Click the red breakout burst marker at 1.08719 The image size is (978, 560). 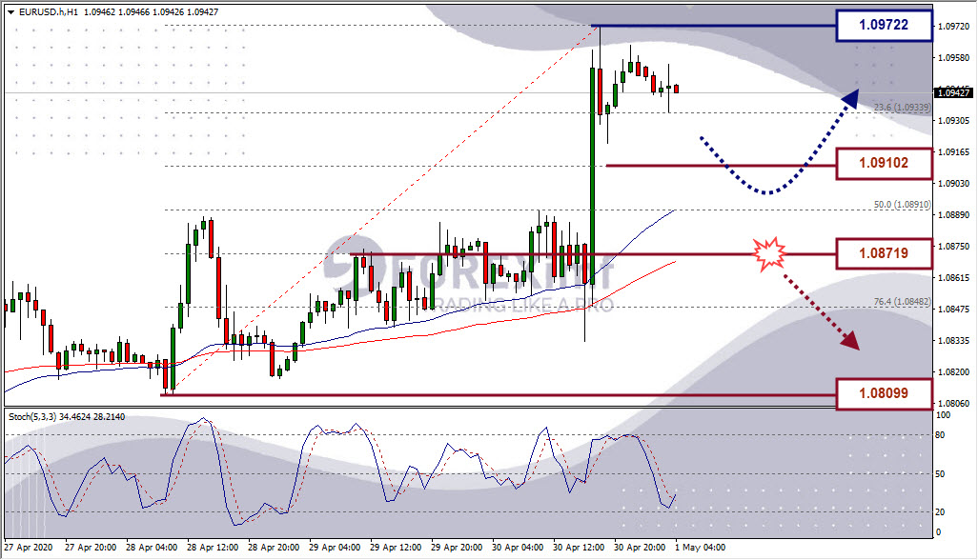769,253
